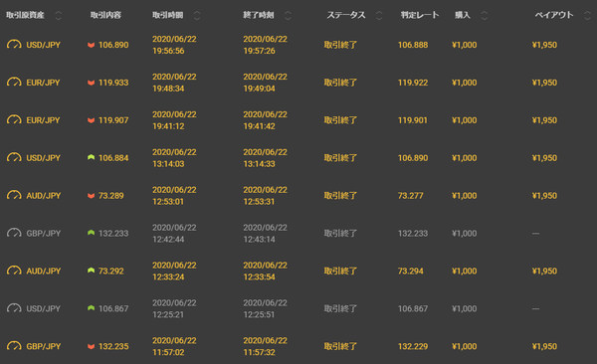
Task: Click ¥1,000 purchase in GBP/JPY 12:42:44 row
Action: 464,234
